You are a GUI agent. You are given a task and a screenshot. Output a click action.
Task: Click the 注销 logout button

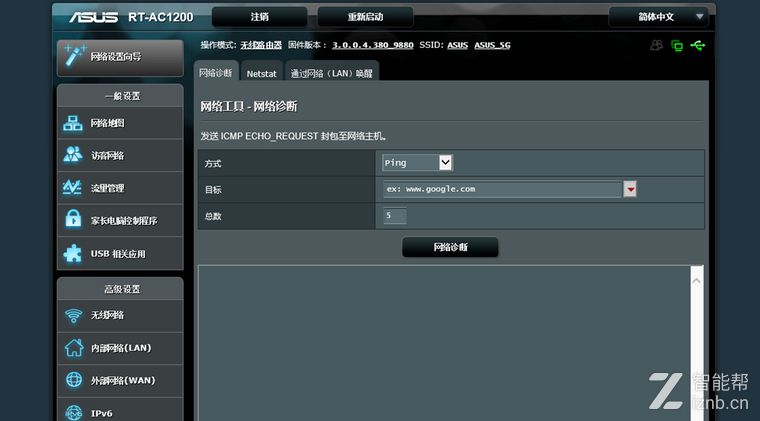pyautogui.click(x=259, y=17)
